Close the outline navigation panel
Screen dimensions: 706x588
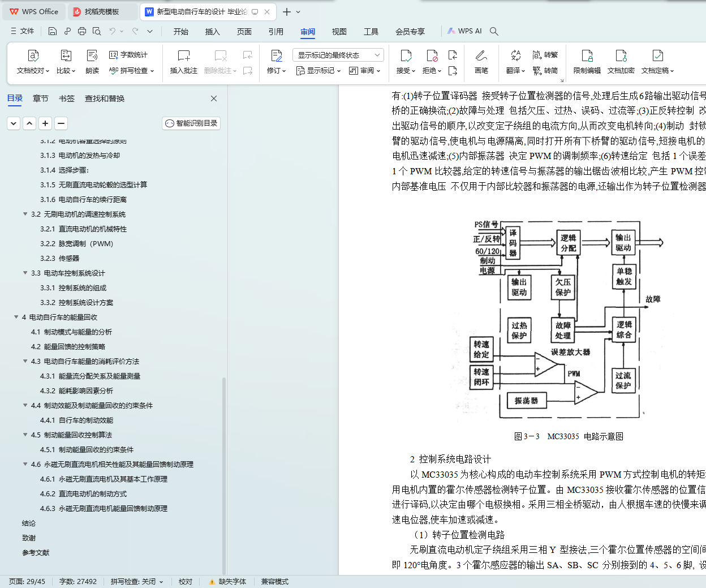214,98
